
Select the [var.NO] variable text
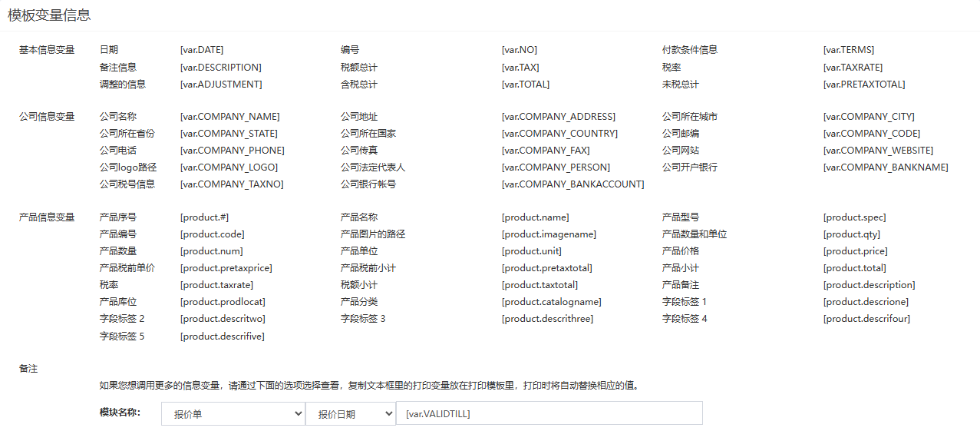520,50
